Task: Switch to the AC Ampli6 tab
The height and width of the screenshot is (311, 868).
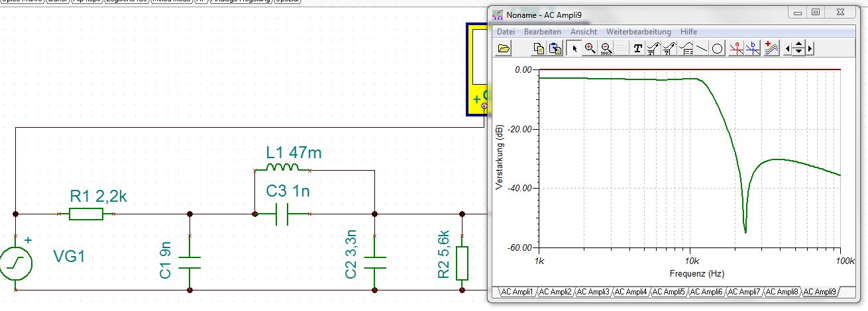Action: click(706, 292)
